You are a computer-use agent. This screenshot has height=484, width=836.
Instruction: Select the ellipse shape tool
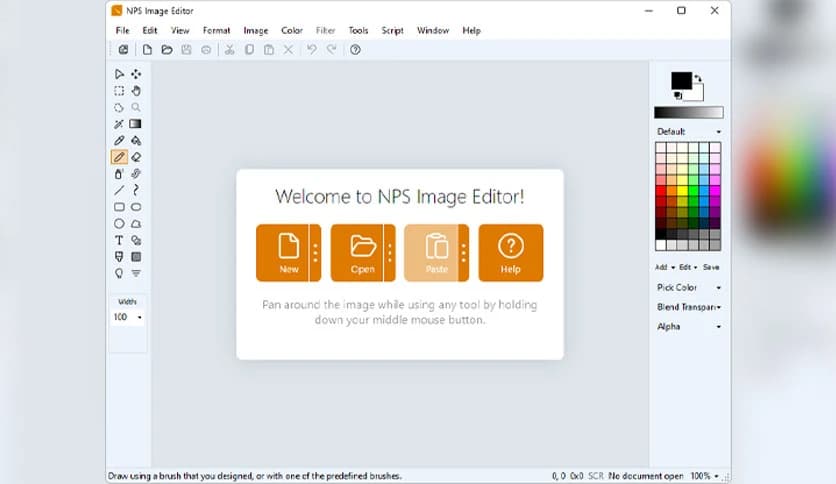click(x=119, y=224)
